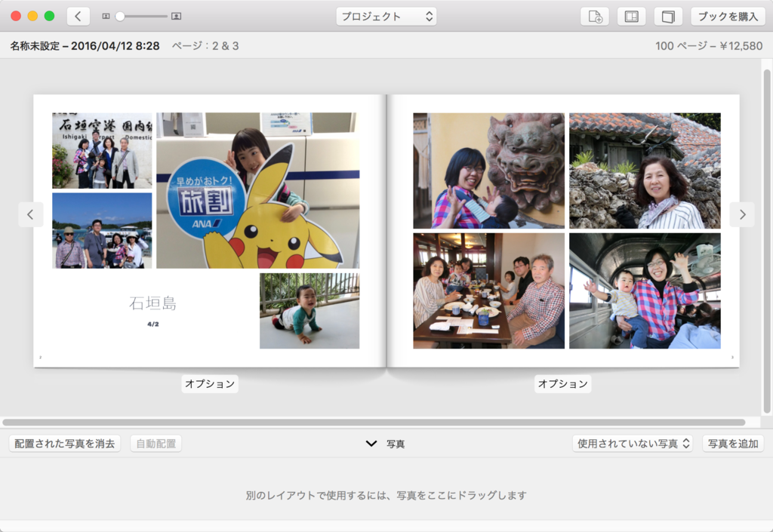Select the Ishigaki airport group photo

click(102, 150)
